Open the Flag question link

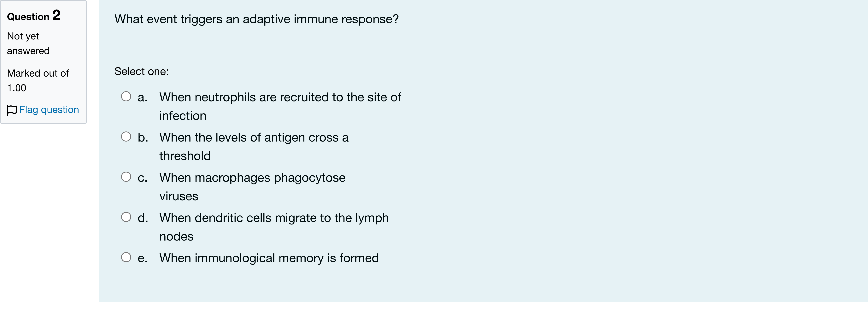pos(49,110)
